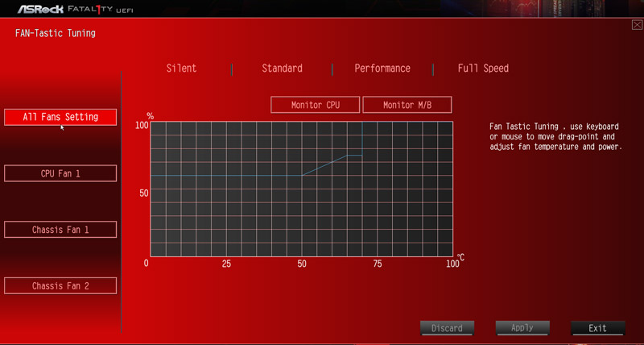Viewport: 644px width, 345px height.
Task: Choose Chassis Fan 1 in sidebar
Action: [x=60, y=230]
